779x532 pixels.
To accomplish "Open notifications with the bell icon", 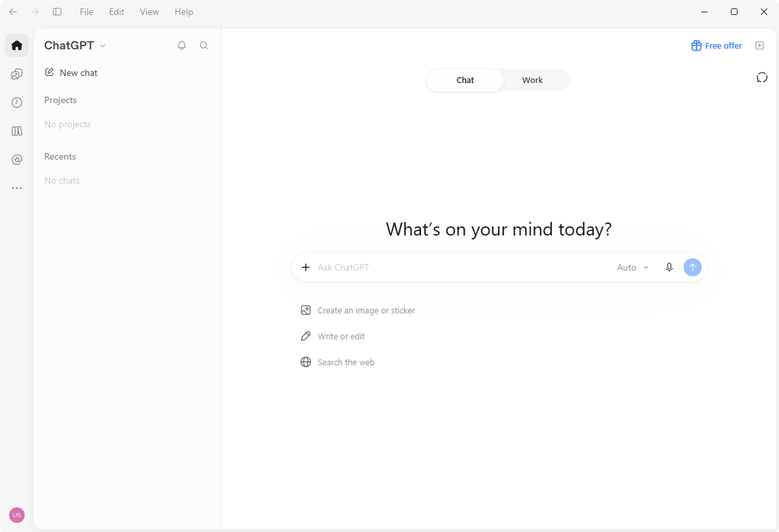I will coord(182,45).
